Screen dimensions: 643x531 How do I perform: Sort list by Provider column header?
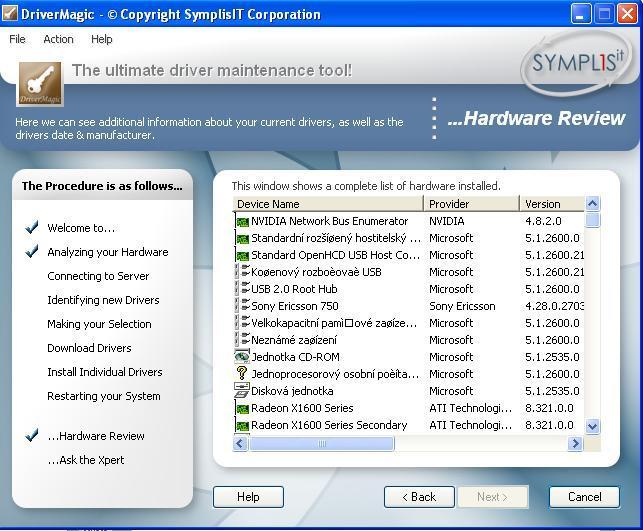coord(471,204)
